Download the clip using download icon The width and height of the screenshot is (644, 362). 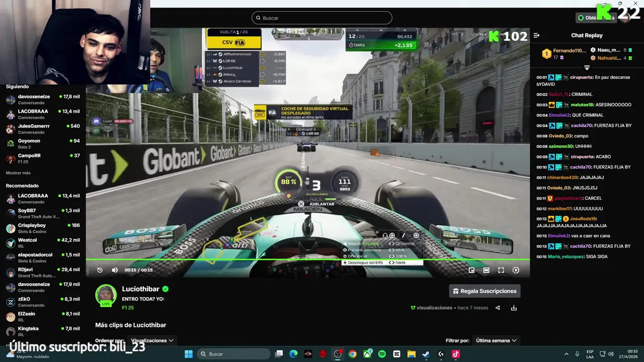(514, 308)
